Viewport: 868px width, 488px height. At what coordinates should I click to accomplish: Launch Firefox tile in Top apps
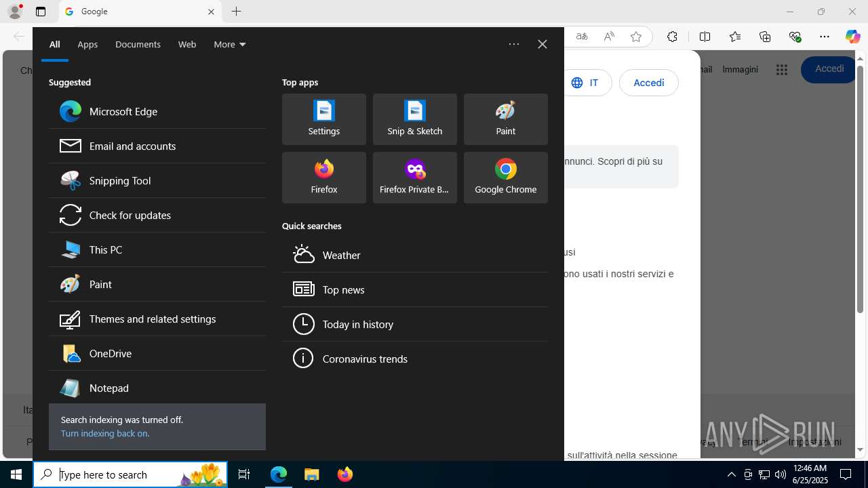point(324,178)
